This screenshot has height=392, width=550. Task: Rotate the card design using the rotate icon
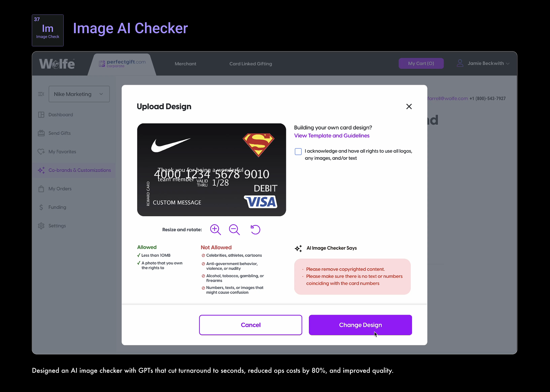pyautogui.click(x=255, y=229)
